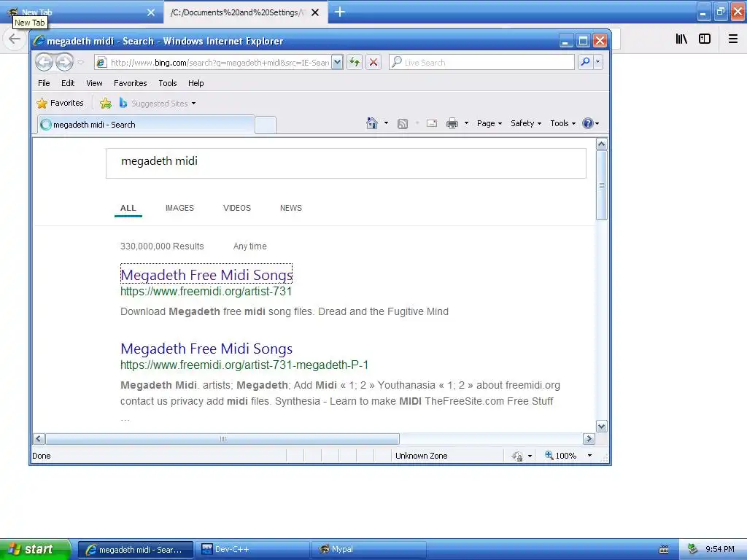Click the on-screen keyboard tray icon
The height and width of the screenshot is (560, 747).
tap(664, 550)
